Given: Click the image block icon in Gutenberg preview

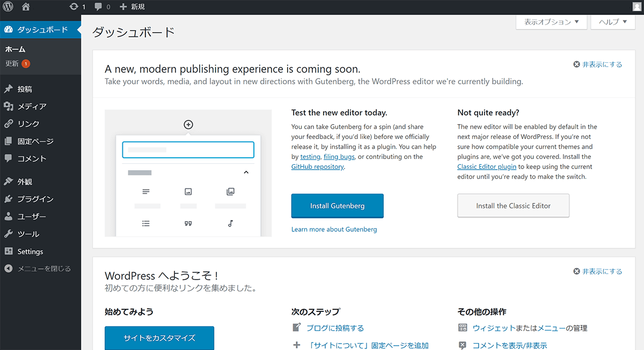Looking at the screenshot, I should coord(188,192).
